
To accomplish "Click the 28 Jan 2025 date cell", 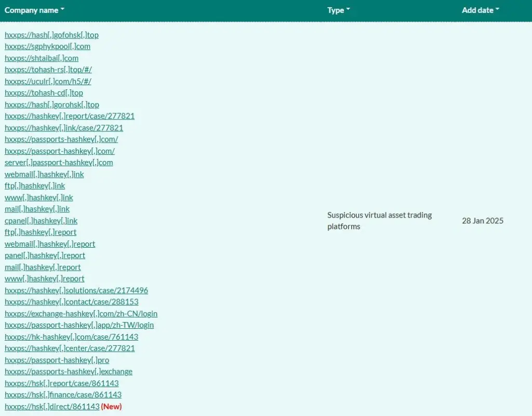I will [x=482, y=221].
